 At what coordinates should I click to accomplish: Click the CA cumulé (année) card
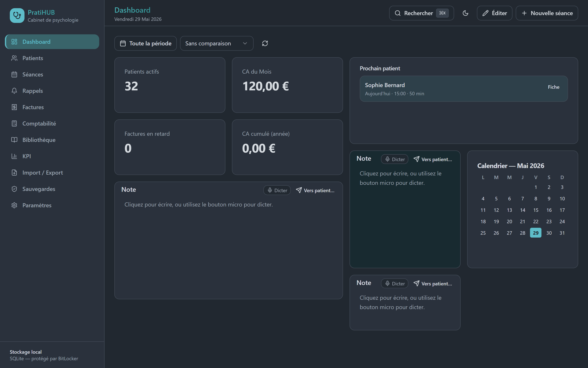(x=287, y=147)
